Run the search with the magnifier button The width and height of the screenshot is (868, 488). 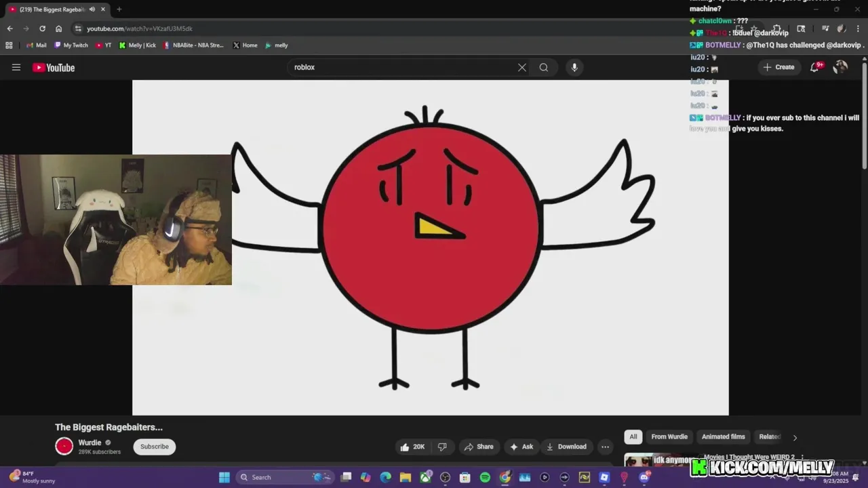[x=544, y=67]
